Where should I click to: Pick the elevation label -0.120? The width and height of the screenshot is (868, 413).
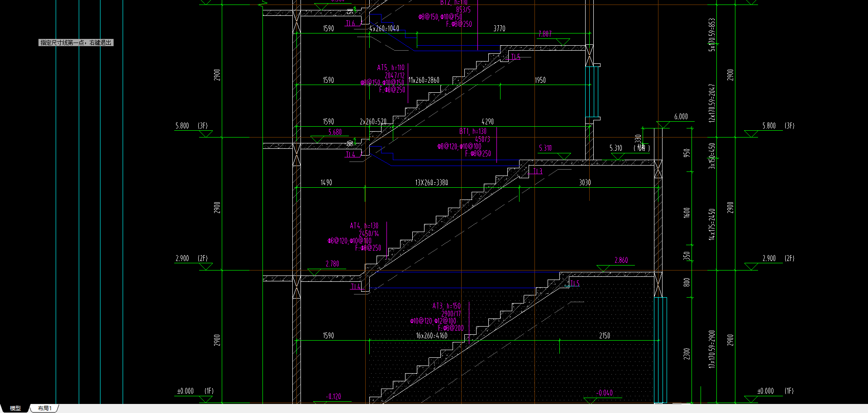(x=334, y=397)
